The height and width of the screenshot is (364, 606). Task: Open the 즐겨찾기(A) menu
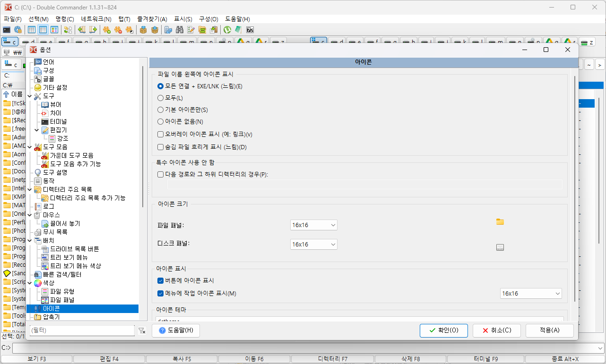[152, 19]
